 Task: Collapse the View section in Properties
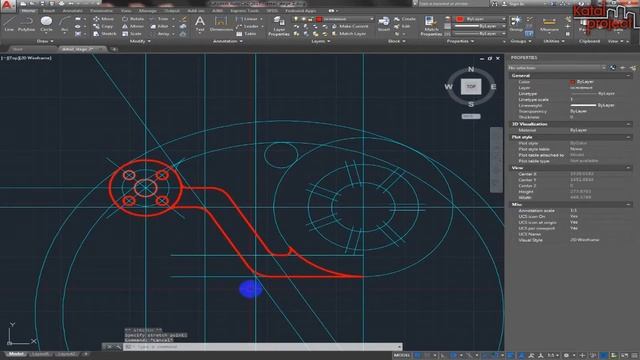click(x=628, y=168)
